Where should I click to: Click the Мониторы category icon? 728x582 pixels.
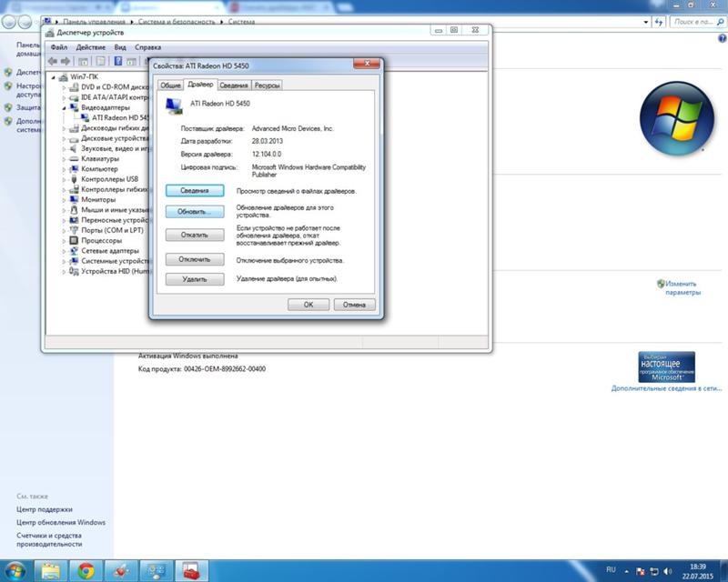pos(74,199)
